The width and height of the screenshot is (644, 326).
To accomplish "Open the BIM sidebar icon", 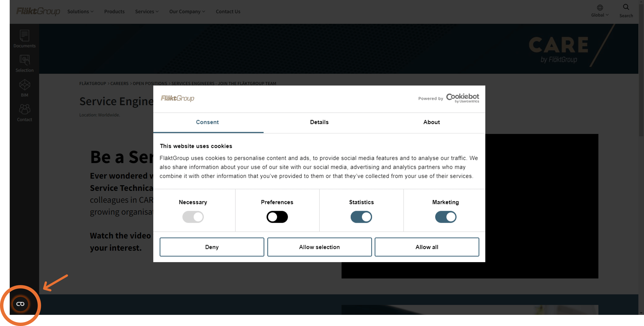I will coord(25,88).
